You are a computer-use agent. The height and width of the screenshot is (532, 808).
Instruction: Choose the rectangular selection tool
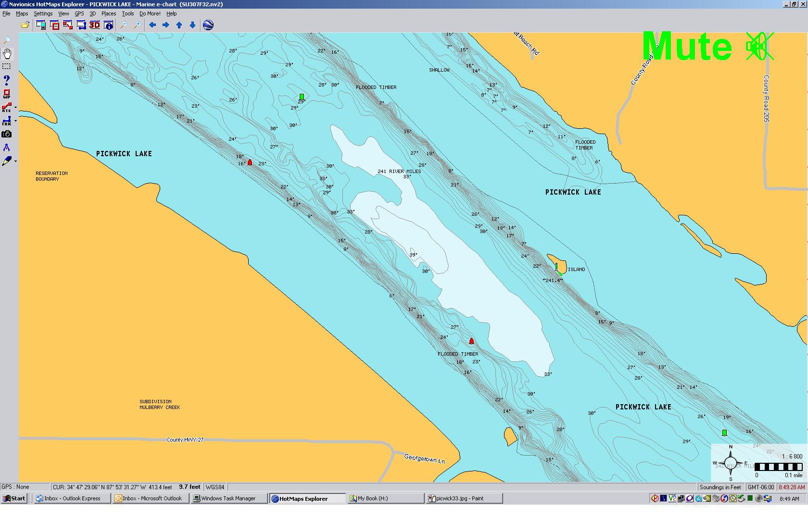[7, 66]
